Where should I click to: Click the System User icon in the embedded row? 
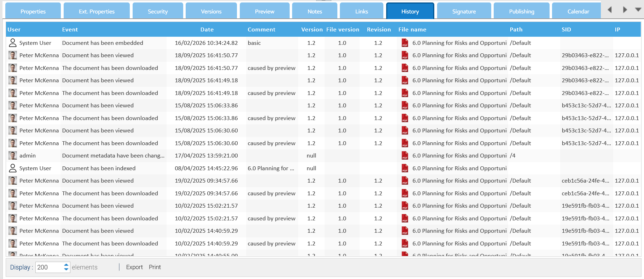click(x=13, y=43)
